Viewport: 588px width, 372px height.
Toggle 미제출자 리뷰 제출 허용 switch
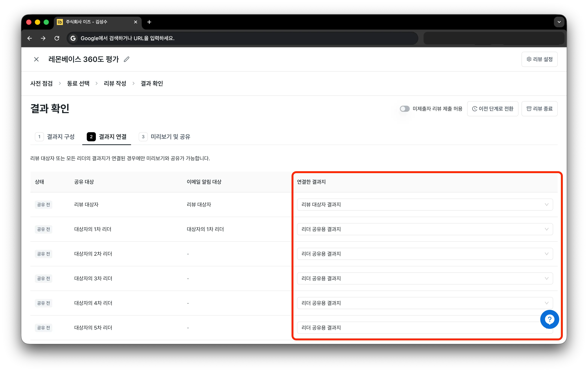[404, 109]
